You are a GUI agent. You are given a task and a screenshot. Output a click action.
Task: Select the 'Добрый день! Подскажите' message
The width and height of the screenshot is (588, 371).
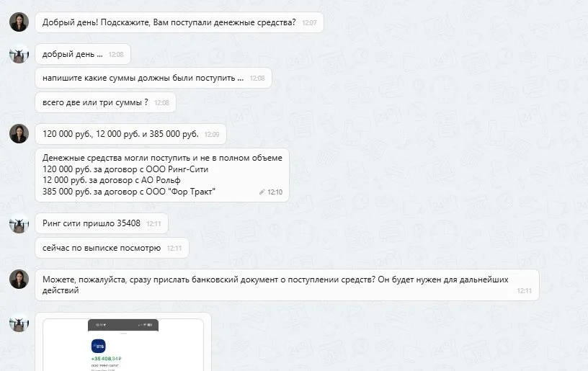click(x=179, y=22)
